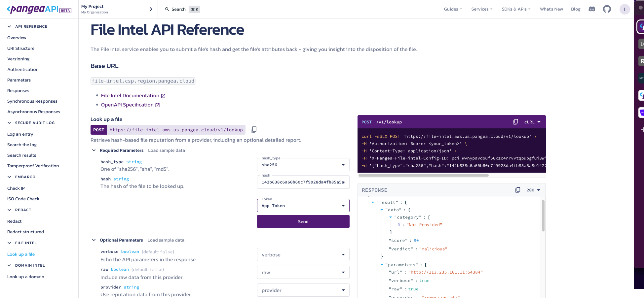Load sample data for Required Parameters

click(167, 150)
